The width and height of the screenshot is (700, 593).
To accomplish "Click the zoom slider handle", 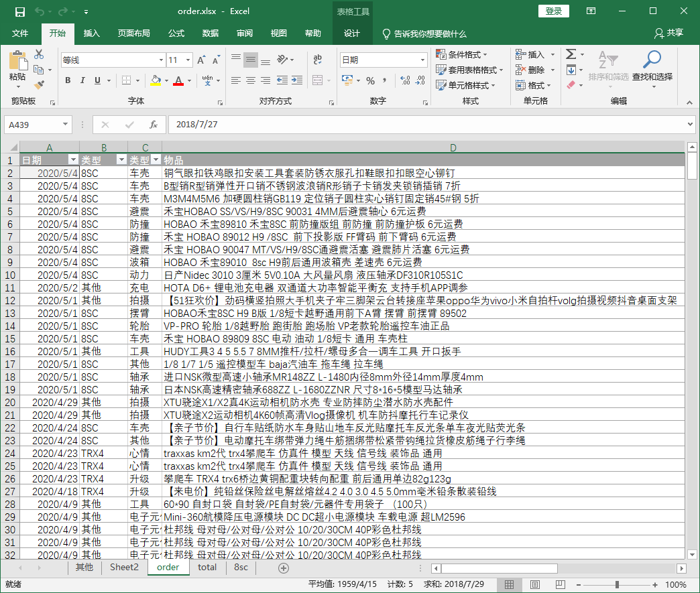I will (617, 584).
